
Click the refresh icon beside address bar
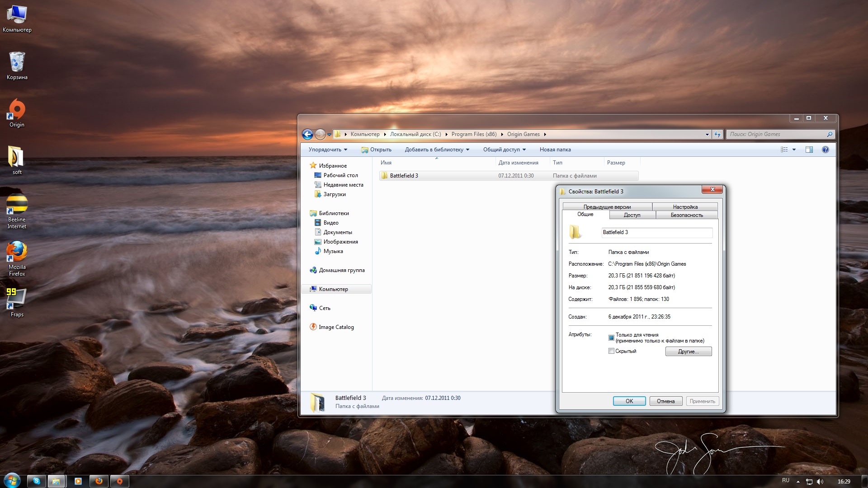click(717, 134)
